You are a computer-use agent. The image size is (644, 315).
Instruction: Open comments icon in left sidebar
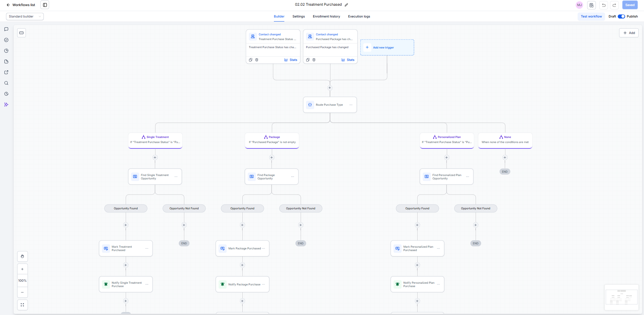coord(6,29)
